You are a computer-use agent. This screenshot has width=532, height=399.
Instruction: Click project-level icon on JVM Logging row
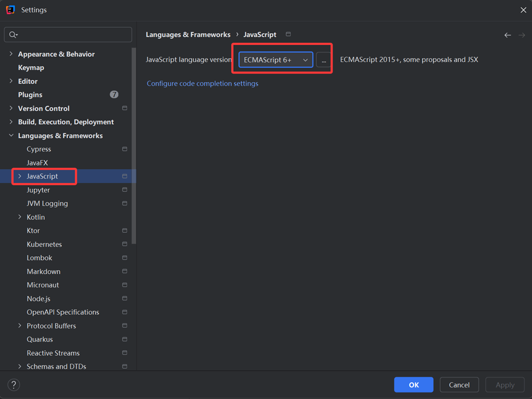click(x=125, y=203)
